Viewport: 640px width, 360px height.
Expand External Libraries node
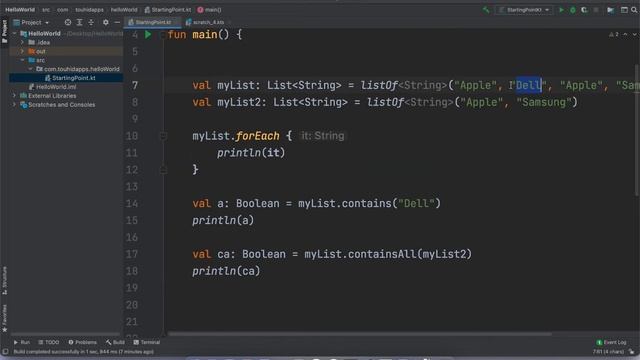(x=15, y=96)
